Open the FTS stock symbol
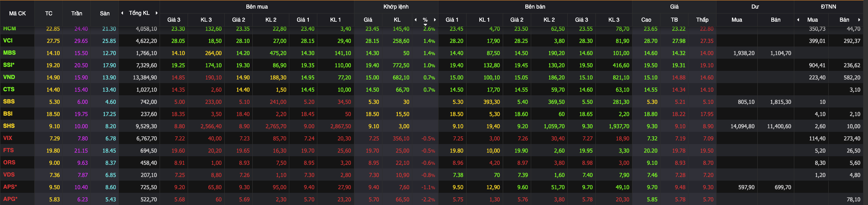The height and width of the screenshot is (205, 868). coord(9,150)
